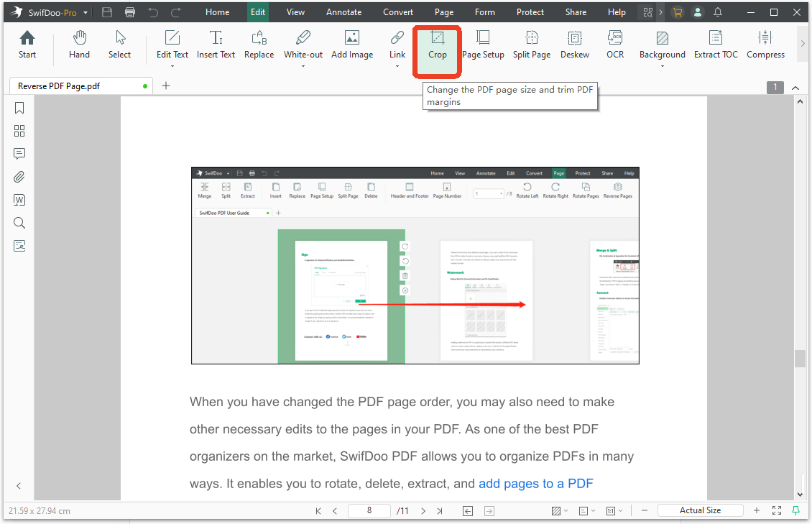This screenshot has width=812, height=524.
Task: Toggle the green pin in status bar
Action: pyautogui.click(x=796, y=510)
